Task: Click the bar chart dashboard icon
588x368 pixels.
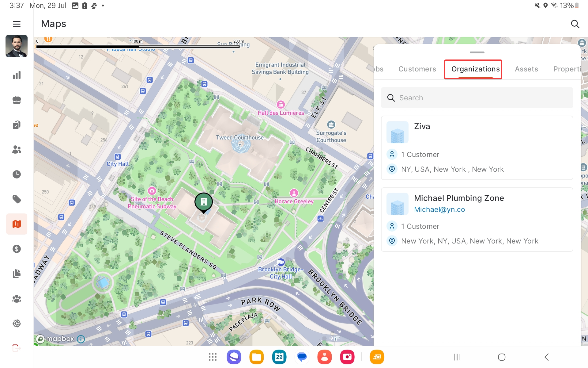Action: pyautogui.click(x=17, y=75)
